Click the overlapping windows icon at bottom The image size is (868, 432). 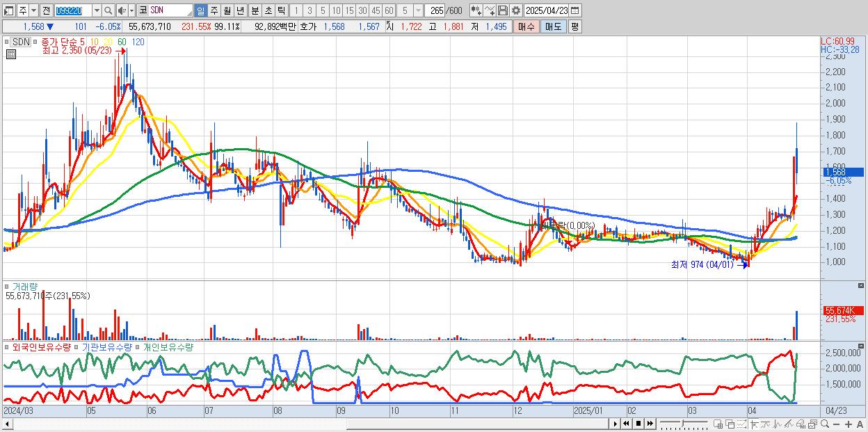730,424
